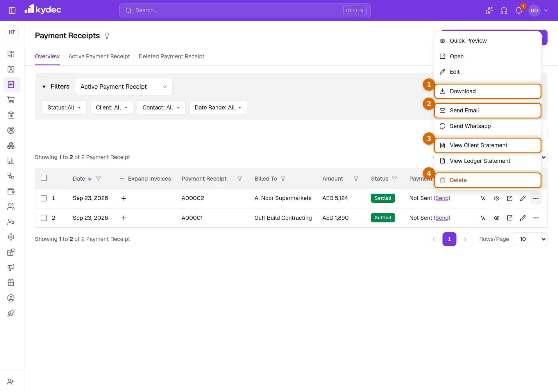This screenshot has height=392, width=558.
Task: Open more actions for receipt A00001
Action: click(536, 218)
